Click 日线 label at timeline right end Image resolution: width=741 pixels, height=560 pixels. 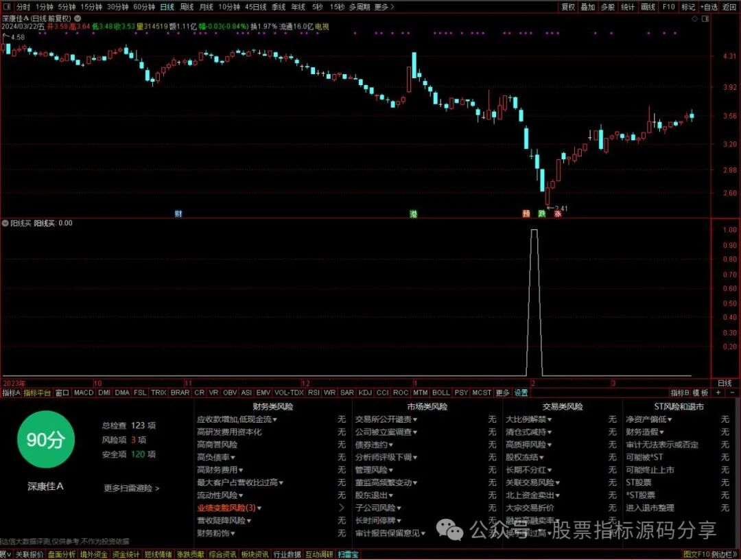click(725, 383)
